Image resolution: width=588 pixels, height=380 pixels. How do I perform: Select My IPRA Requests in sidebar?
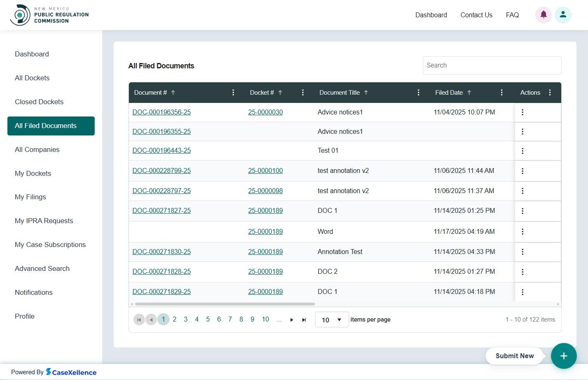tap(44, 221)
